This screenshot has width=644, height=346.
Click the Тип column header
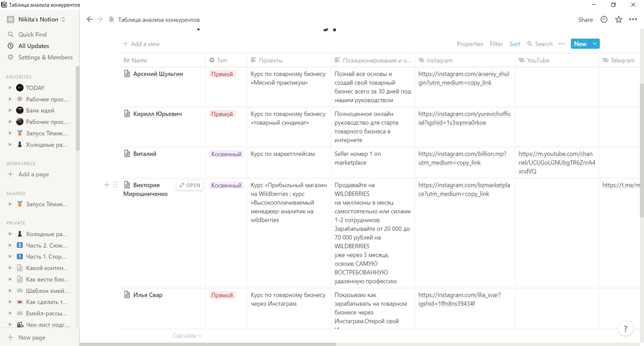[x=222, y=60]
